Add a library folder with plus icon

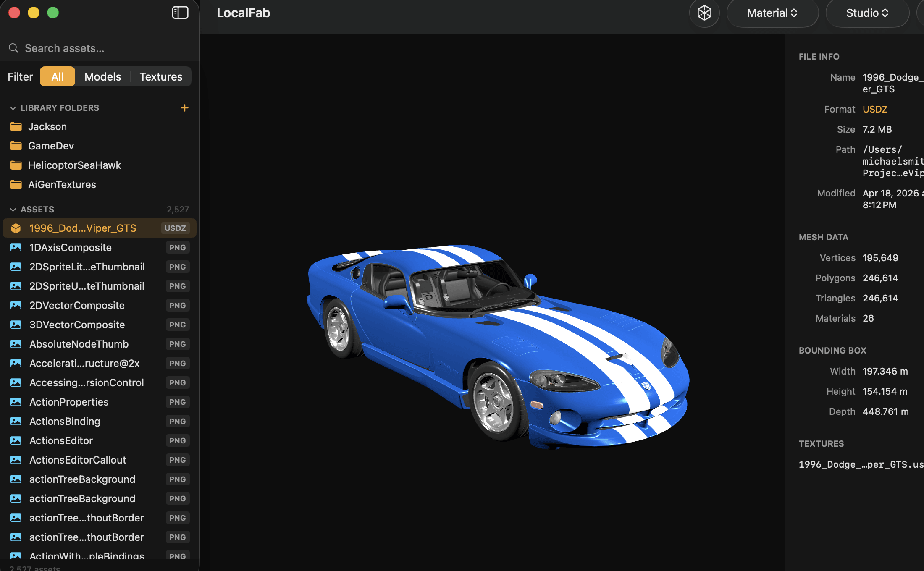click(184, 108)
